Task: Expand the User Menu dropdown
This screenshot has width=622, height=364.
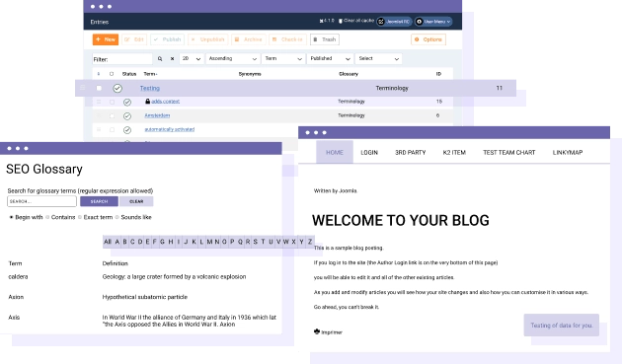Action: (433, 22)
